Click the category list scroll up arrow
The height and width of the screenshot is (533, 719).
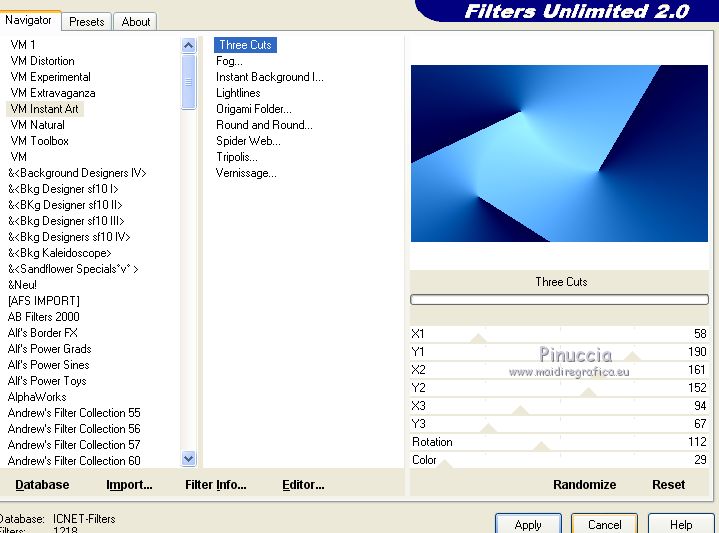coord(188,45)
